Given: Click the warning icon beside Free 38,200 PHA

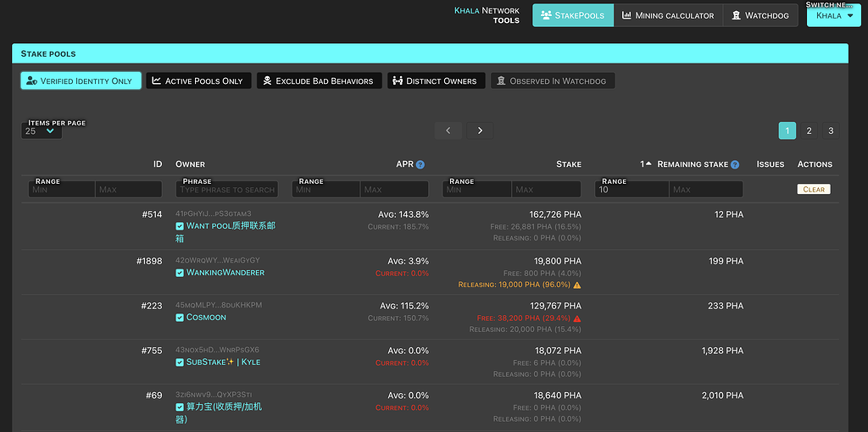Looking at the screenshot, I should 577,318.
